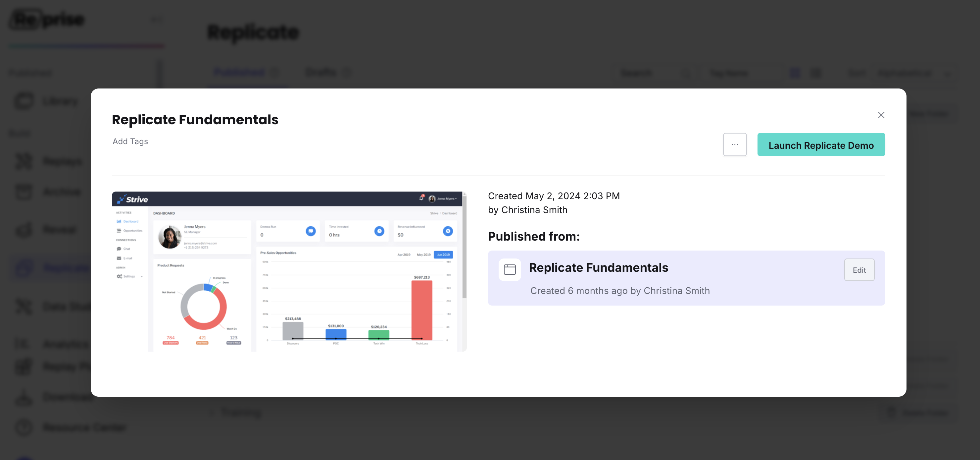Screen dimensions: 980x460
Task: Click the 'Published from:' label
Action: tap(534, 237)
